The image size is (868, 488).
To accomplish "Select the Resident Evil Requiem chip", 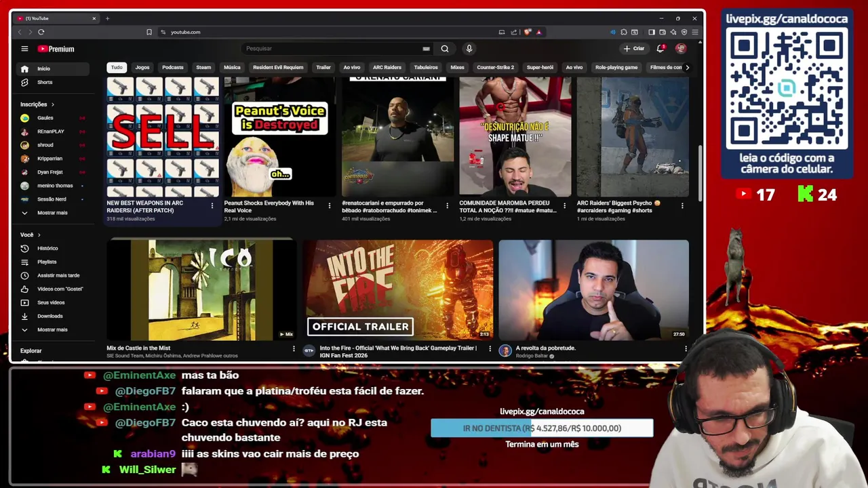I will [x=278, y=67].
